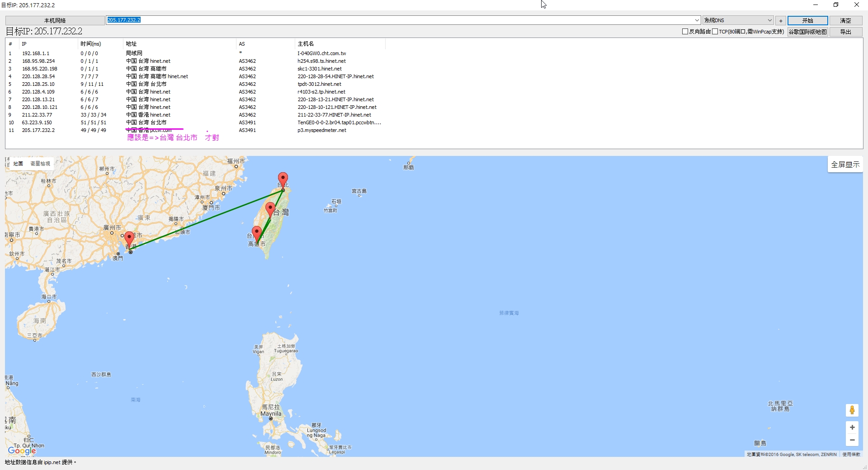Select hop row with IP 220.128.13.21
The width and height of the screenshot is (868, 470).
point(195,99)
